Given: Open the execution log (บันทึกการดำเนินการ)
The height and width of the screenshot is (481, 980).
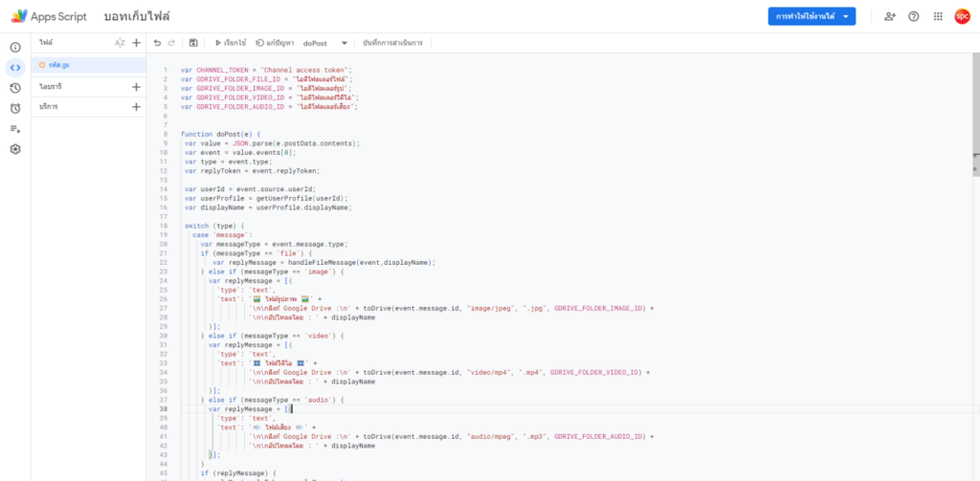Looking at the screenshot, I should [393, 43].
